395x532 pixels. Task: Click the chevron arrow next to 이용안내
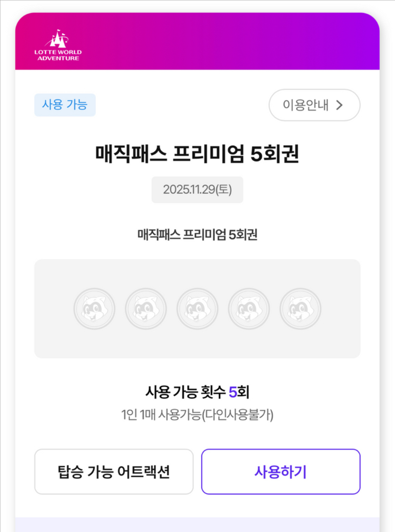coord(340,105)
